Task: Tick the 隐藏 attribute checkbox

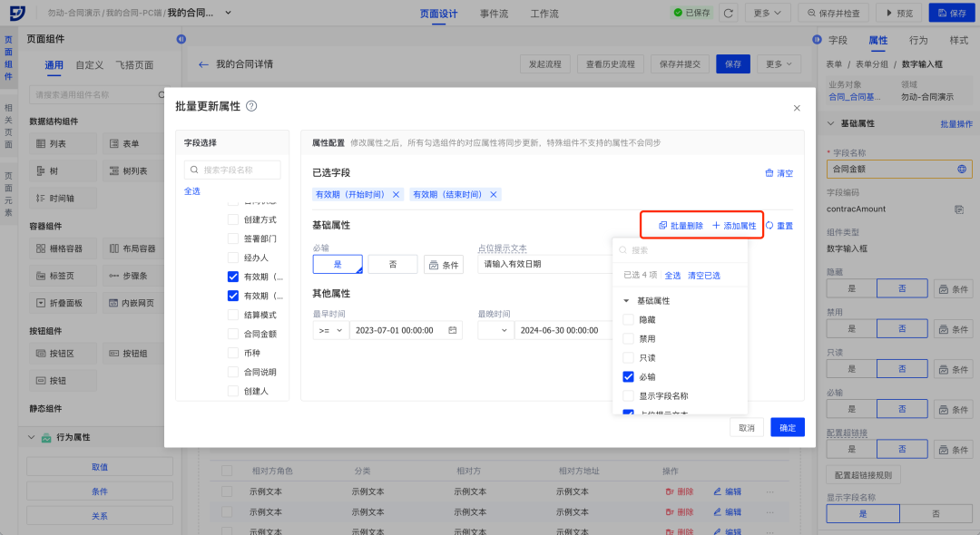Action: [628, 319]
